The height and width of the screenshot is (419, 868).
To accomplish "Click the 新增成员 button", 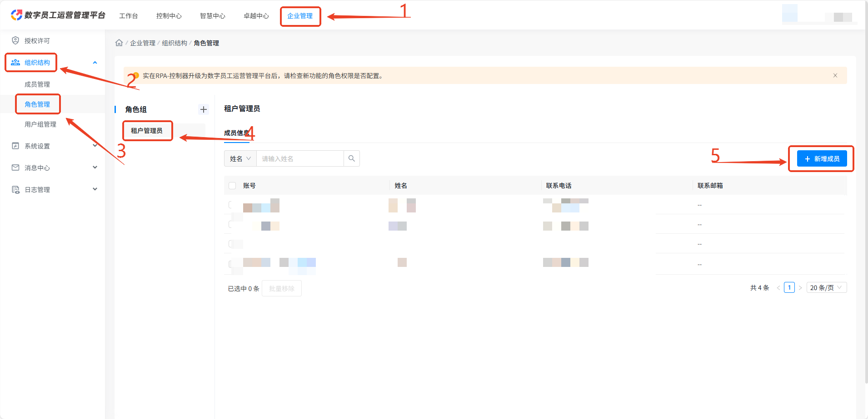I will tap(822, 158).
